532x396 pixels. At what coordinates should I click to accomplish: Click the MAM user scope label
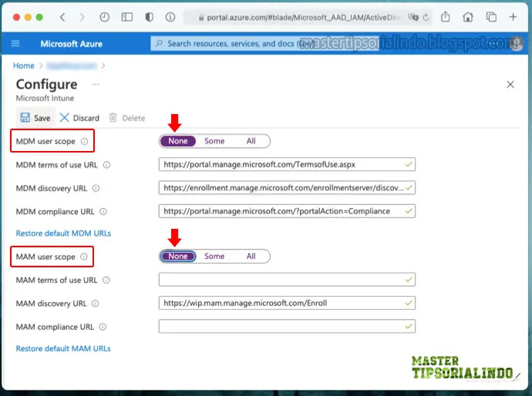pyautogui.click(x=45, y=257)
